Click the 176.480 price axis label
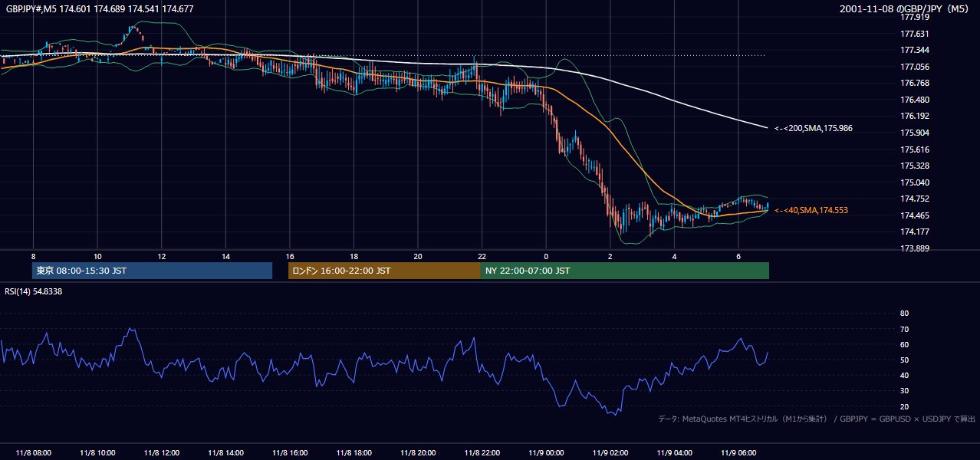 pos(915,100)
